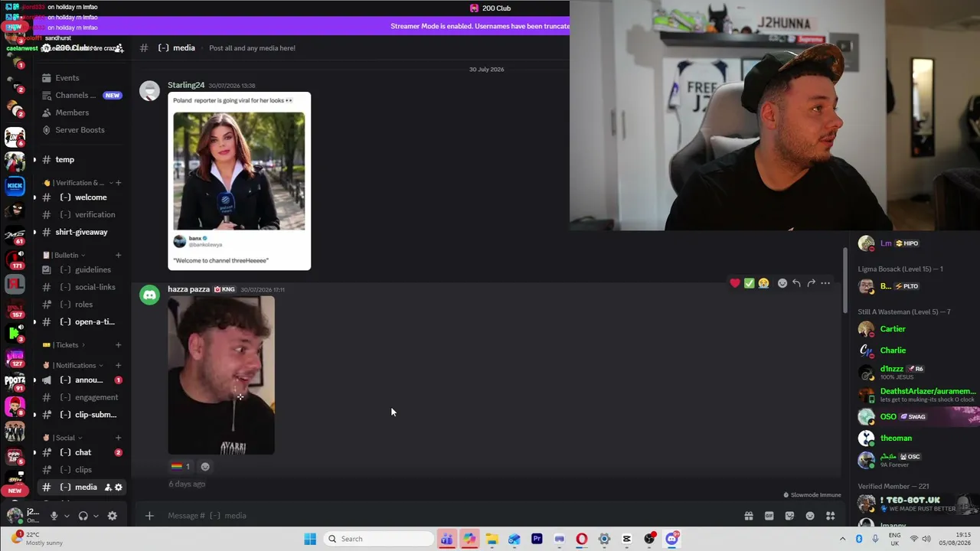Collapse the Bulletin category
This screenshot has width=980, height=551.
tap(64, 255)
